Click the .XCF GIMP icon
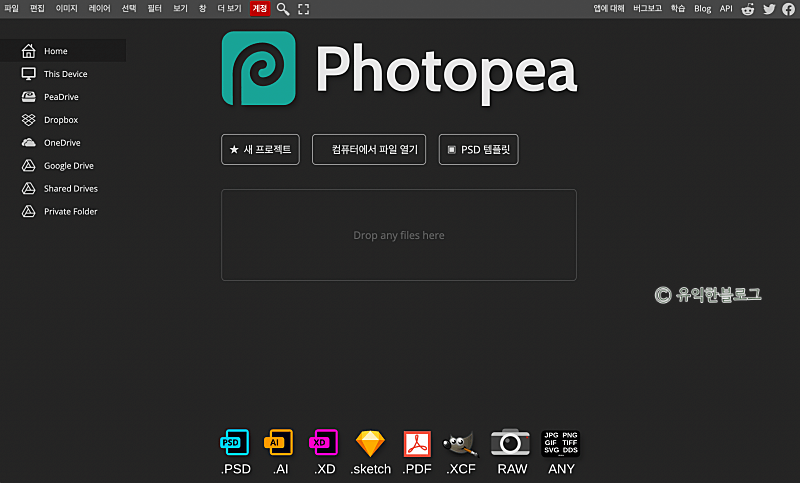 click(461, 444)
